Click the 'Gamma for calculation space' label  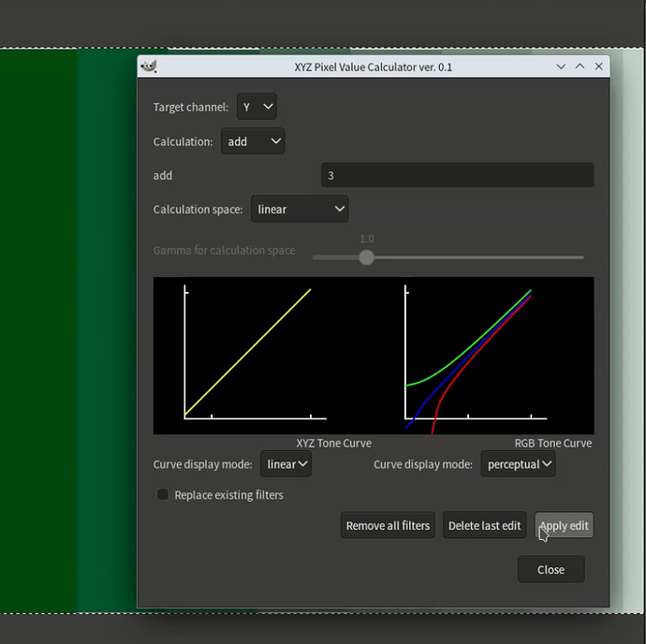pos(224,251)
